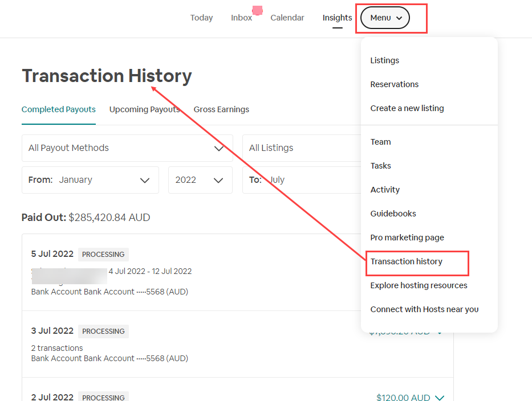
Task: Switch to the Upcoming Payouts tab
Action: pyautogui.click(x=144, y=109)
